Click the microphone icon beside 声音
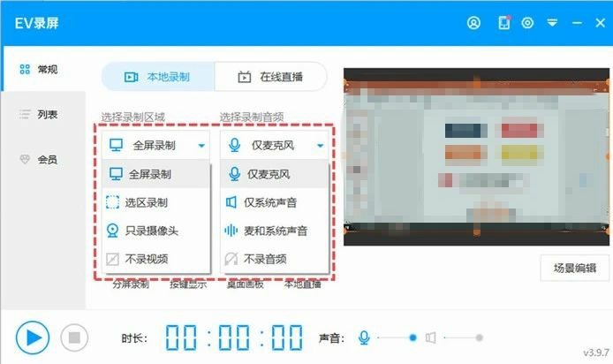Image resolution: width=613 pixels, height=364 pixels. [364, 337]
